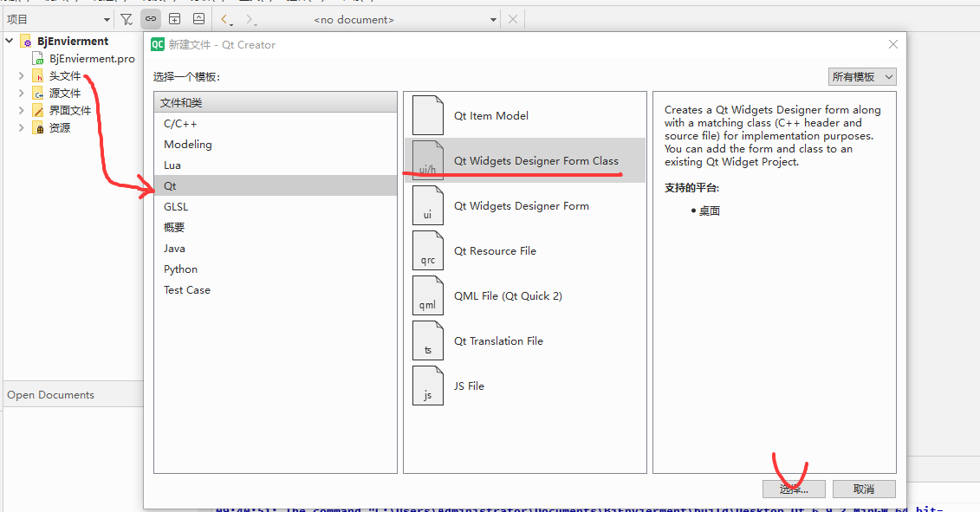This screenshot has width=980, height=512.
Task: Click the 源文件 source folder icon
Action: pos(38,94)
